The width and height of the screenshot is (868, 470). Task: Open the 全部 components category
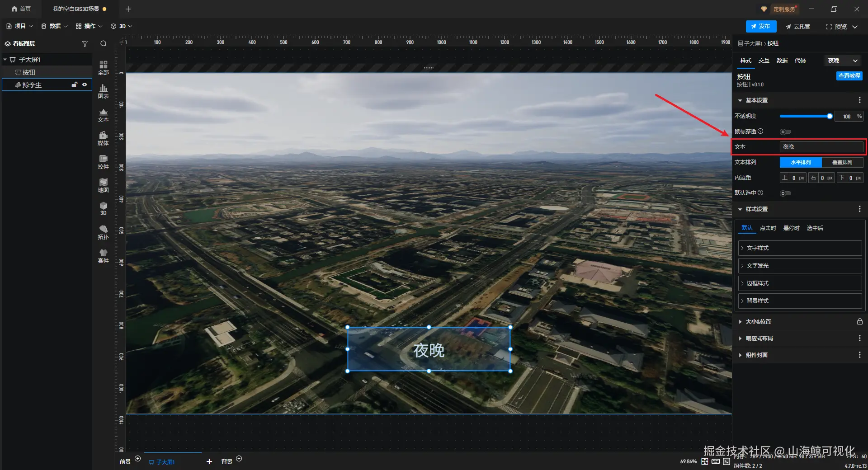click(104, 68)
